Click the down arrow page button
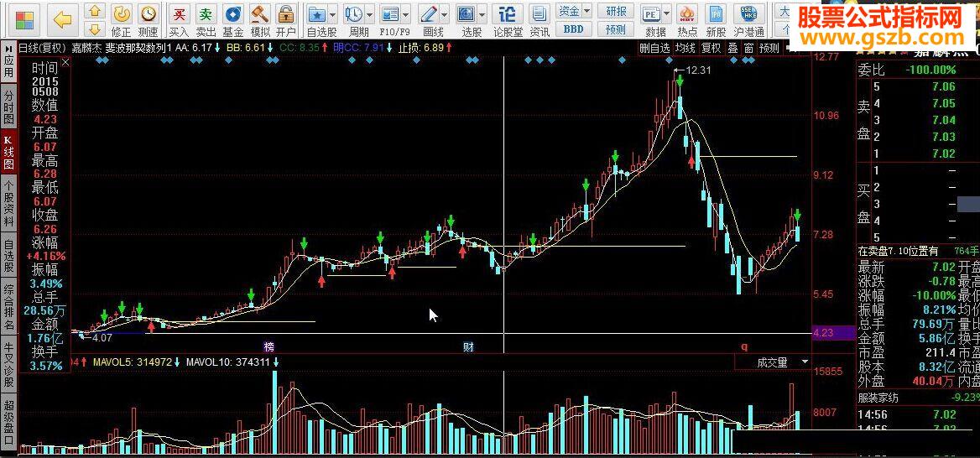Screen dimensions: 980x458 [94, 29]
